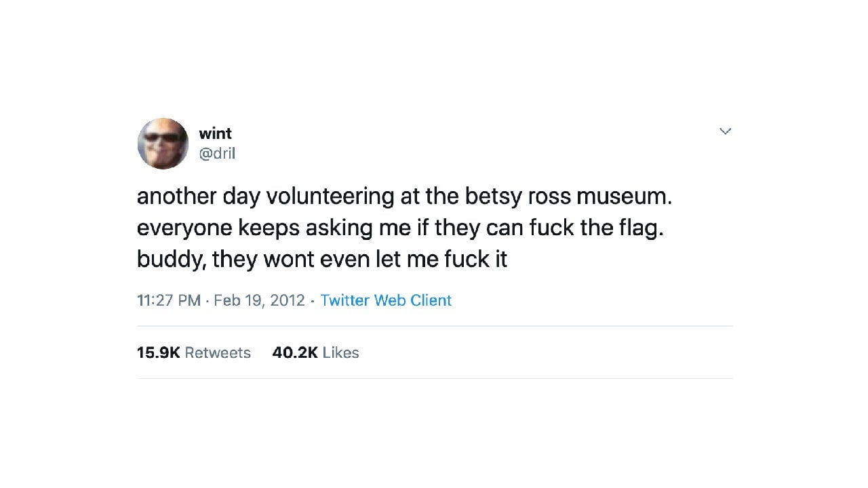View the 40.2K Likes list
Screen dimensions: 868x488
coord(315,352)
